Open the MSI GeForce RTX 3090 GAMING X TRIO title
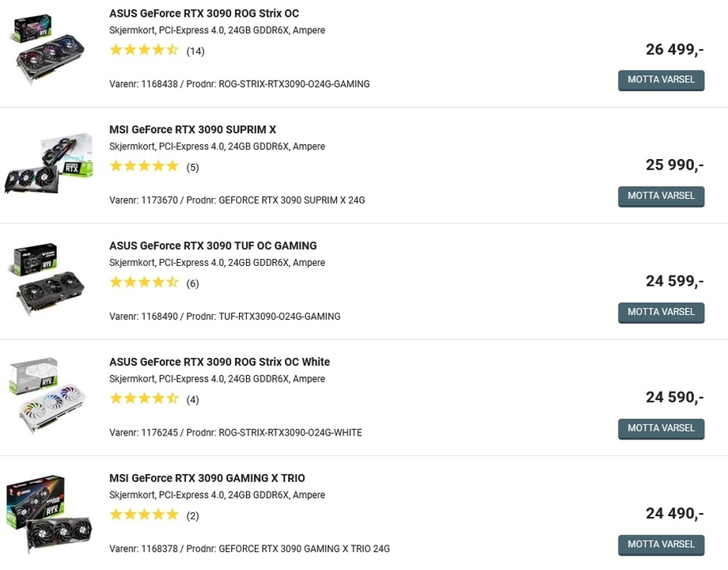728x570 pixels. [x=207, y=479]
